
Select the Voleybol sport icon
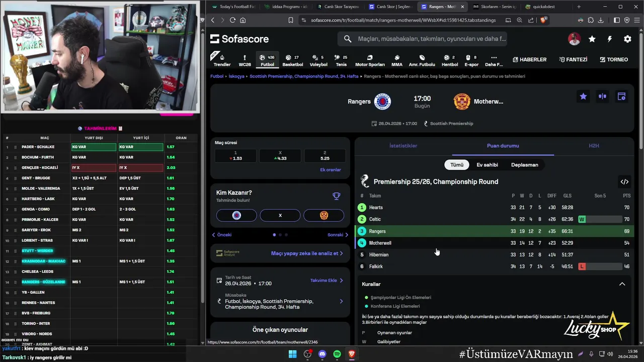click(x=318, y=60)
